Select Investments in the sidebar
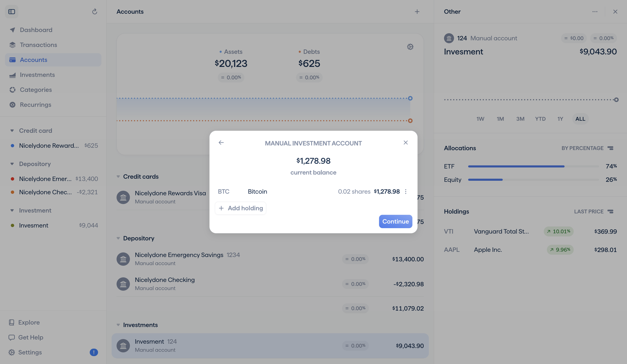 coord(53,75)
